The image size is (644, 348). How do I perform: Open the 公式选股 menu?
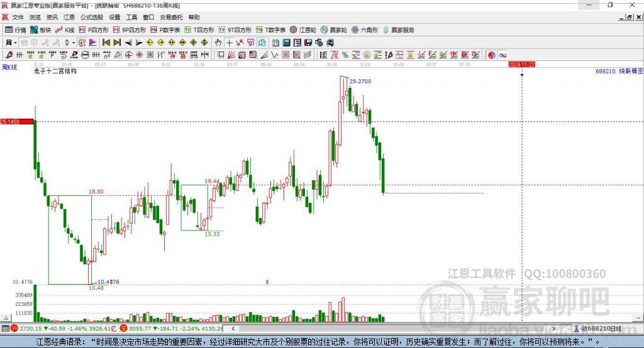92,17
